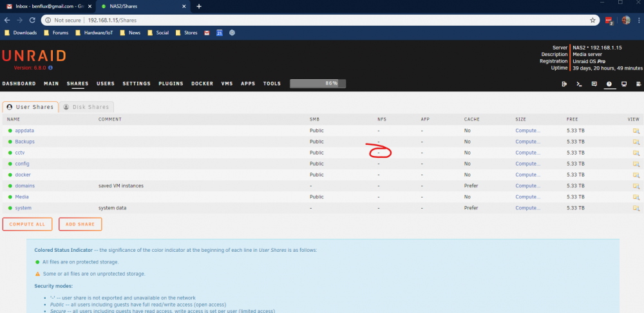
Task: Switch to the Disk Shares tab
Action: (87, 107)
